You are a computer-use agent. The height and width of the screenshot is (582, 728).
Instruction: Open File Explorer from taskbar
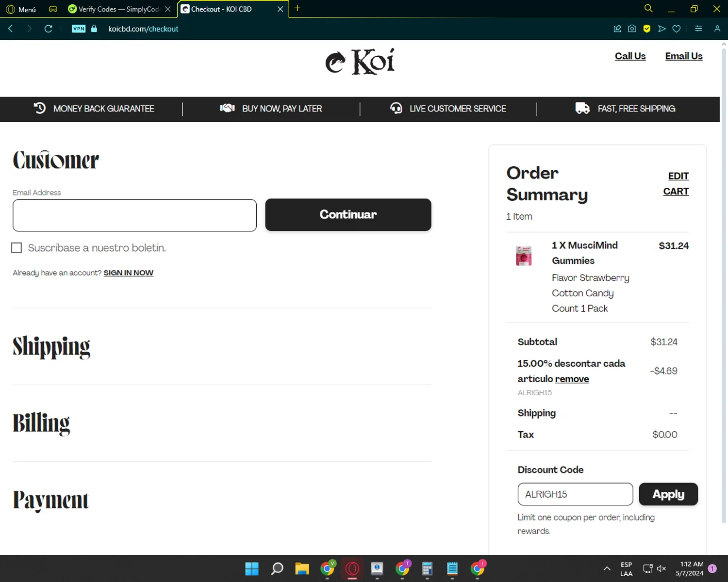[302, 568]
